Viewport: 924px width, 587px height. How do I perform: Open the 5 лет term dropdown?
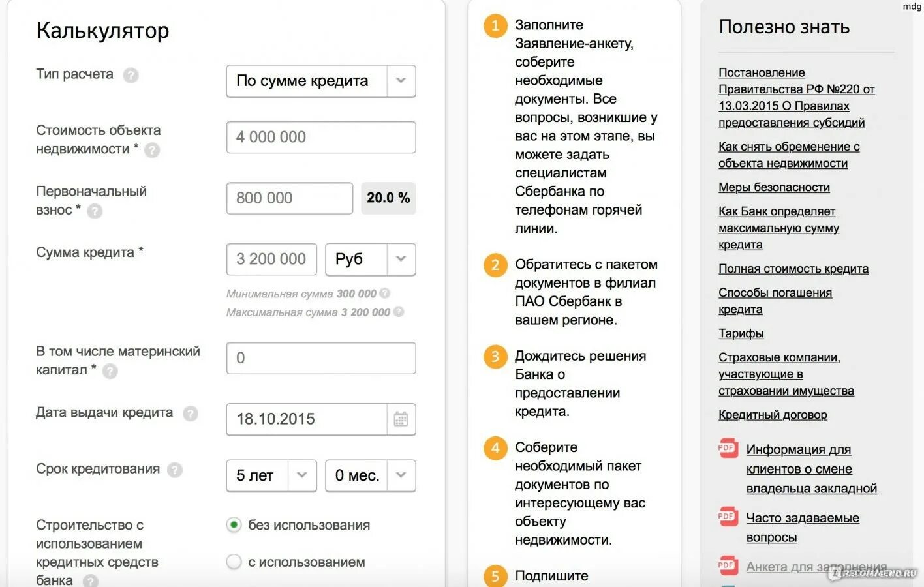point(271,475)
